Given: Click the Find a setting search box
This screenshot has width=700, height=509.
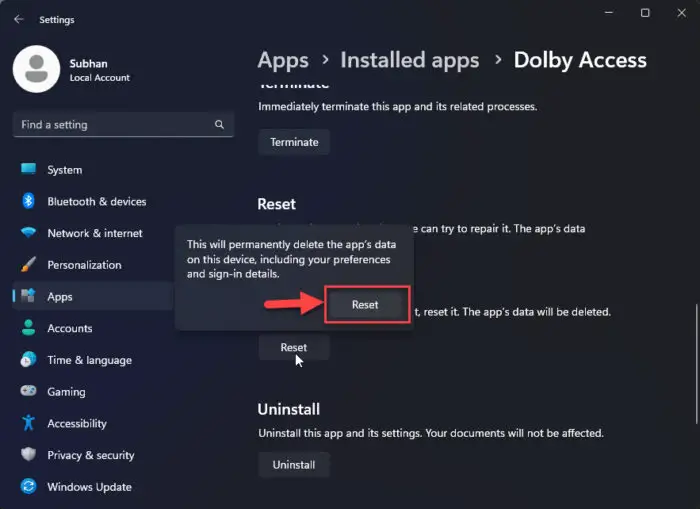Looking at the screenshot, I should (123, 125).
